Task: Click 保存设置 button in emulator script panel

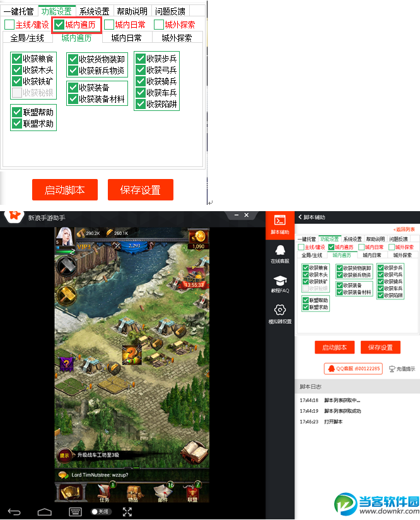Action: coord(380,347)
